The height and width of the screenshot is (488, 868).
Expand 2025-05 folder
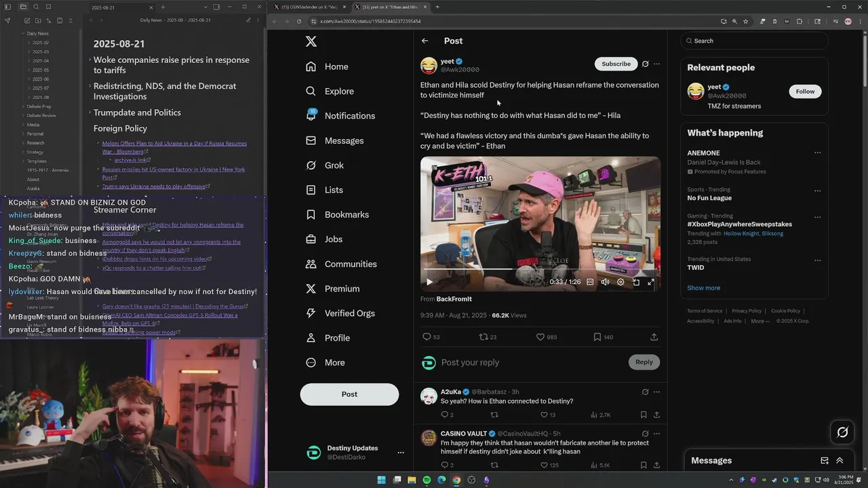(x=28, y=70)
